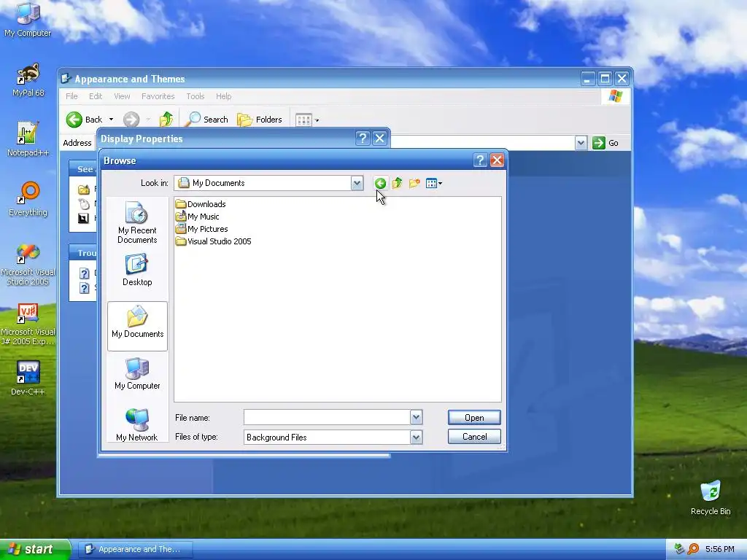Screen dimensions: 747x560
Task: Click the Browse dialog help question mark
Action: pyautogui.click(x=480, y=160)
